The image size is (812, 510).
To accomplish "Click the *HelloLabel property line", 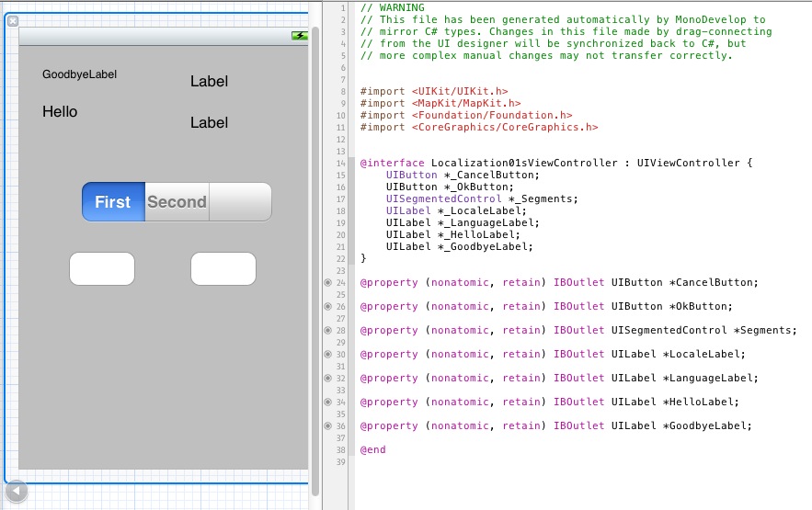I will point(549,402).
